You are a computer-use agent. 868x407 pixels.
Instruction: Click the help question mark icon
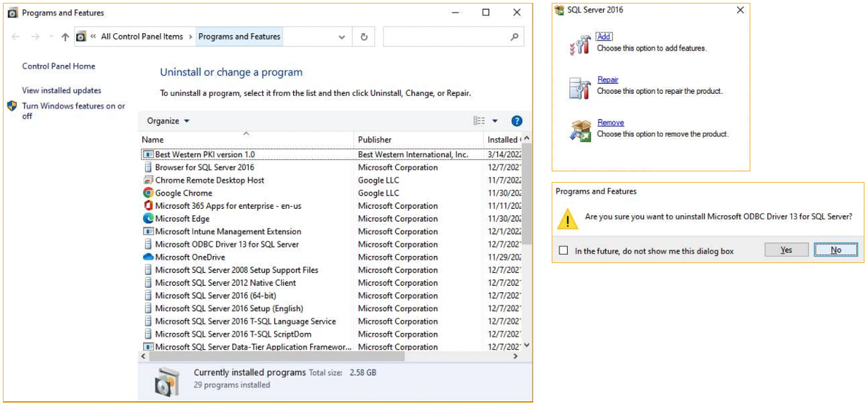[516, 121]
